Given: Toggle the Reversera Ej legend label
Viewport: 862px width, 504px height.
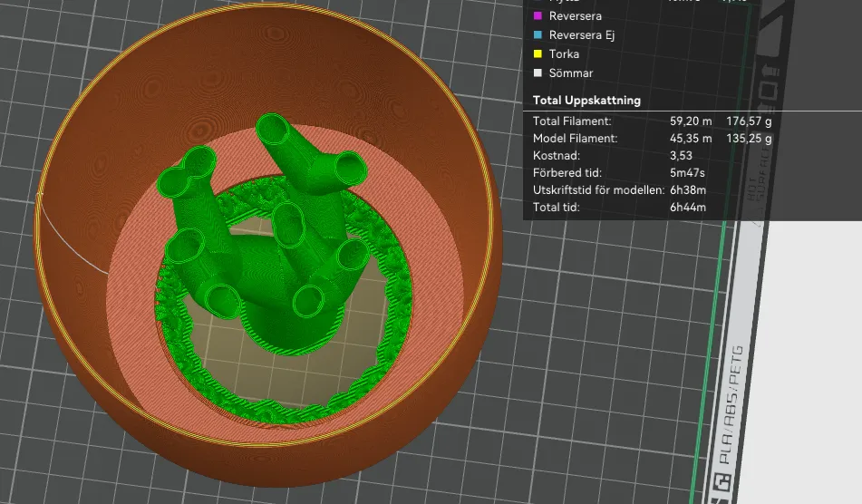Looking at the screenshot, I should (582, 35).
